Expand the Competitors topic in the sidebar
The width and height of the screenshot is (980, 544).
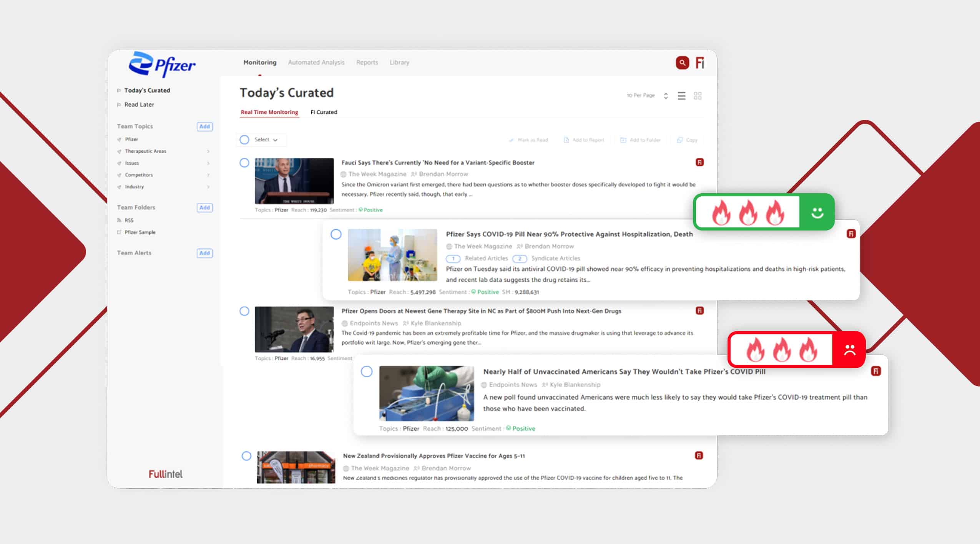(209, 175)
